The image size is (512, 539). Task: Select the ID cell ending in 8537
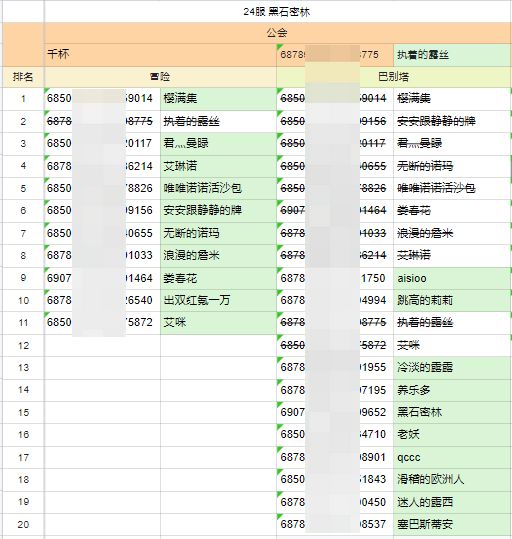[x=335, y=524]
